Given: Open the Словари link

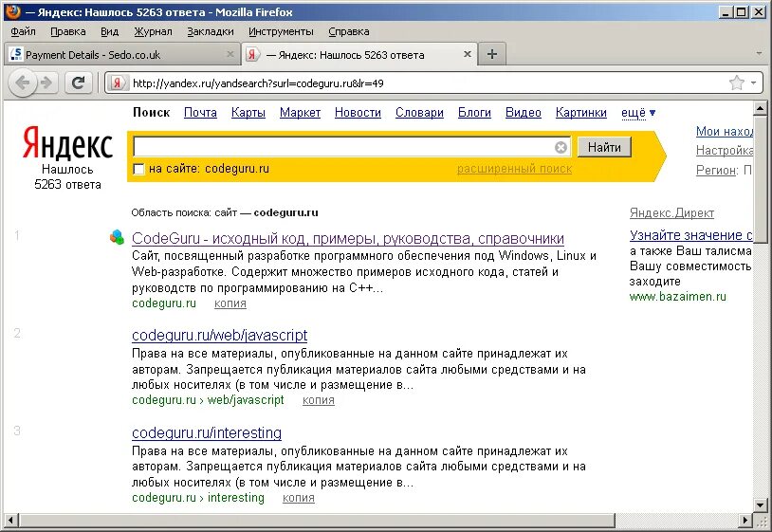Looking at the screenshot, I should (x=419, y=113).
